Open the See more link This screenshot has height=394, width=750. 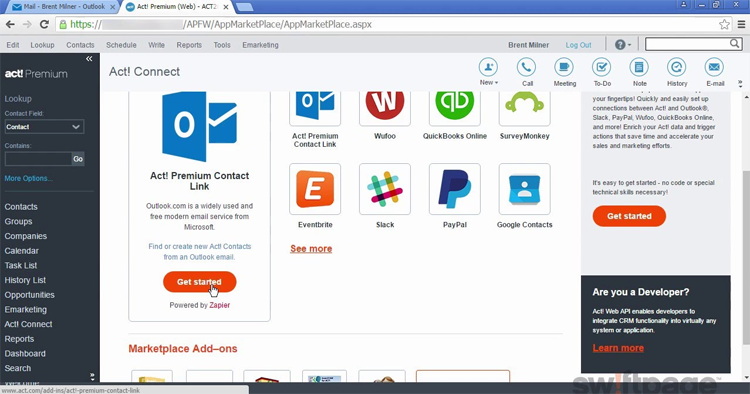pos(311,249)
